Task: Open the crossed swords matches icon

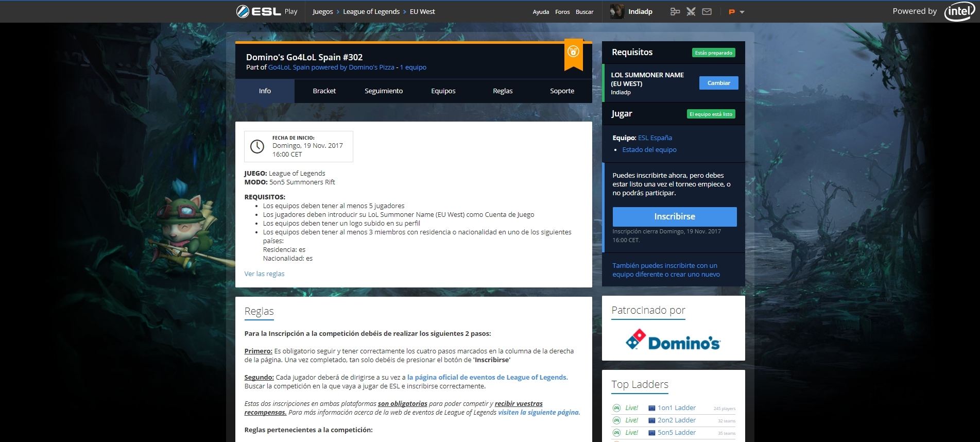Action: [691, 11]
